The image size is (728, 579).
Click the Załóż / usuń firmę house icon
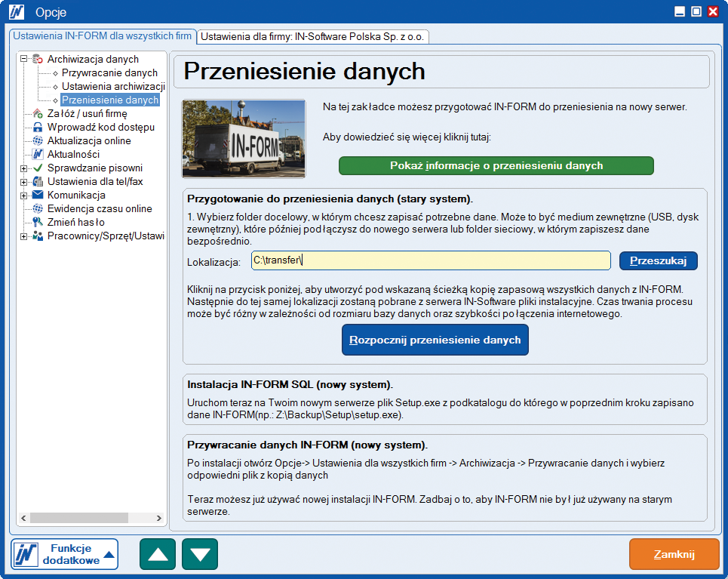38,113
